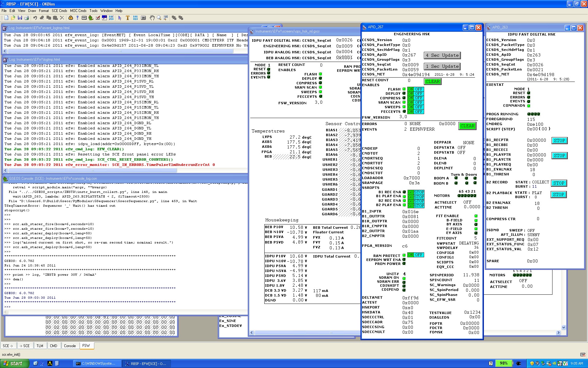The height and width of the screenshot is (368, 588).
Task: Open the Tools menu
Action: (93, 10)
